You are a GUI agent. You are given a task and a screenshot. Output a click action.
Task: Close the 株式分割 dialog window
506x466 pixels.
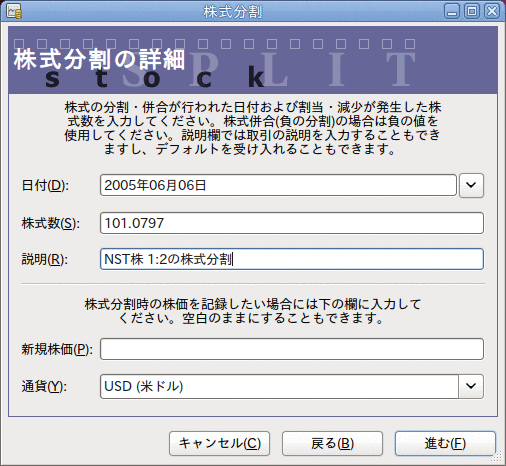coord(492,11)
